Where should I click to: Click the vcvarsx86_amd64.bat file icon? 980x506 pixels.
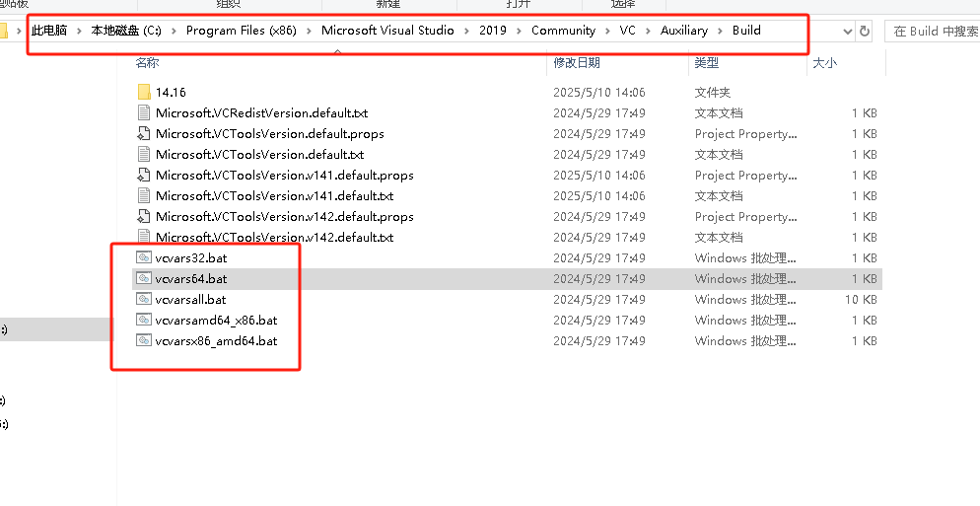(144, 340)
